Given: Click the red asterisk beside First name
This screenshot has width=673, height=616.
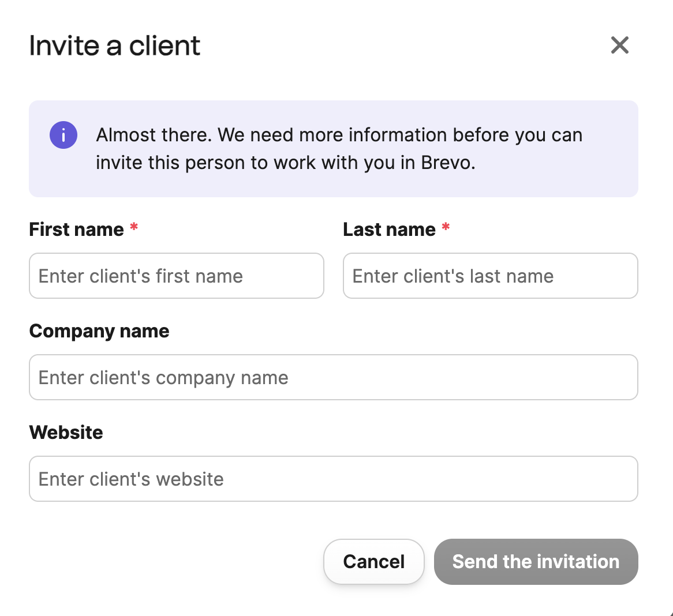Looking at the screenshot, I should (x=134, y=227).
